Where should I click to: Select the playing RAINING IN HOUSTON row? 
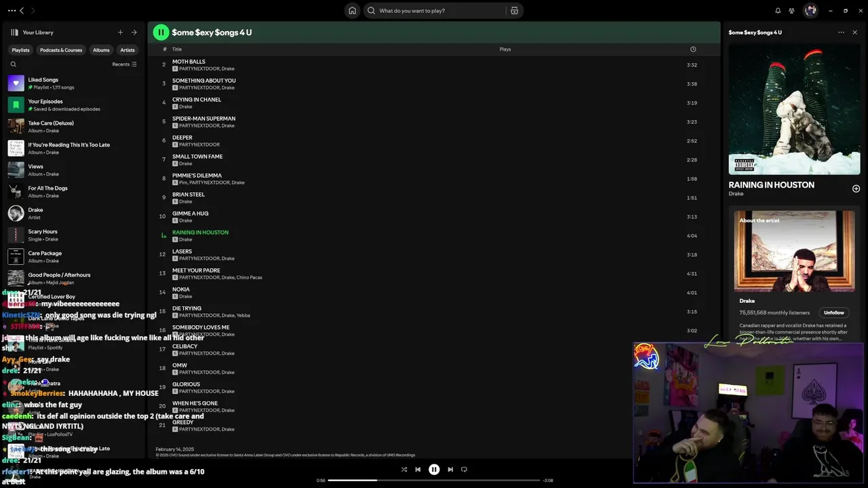point(434,236)
